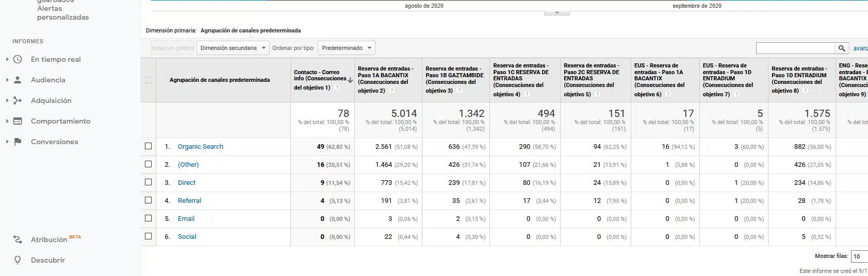Click the 5.014 total value
The width and height of the screenshot is (868, 276).
click(404, 113)
